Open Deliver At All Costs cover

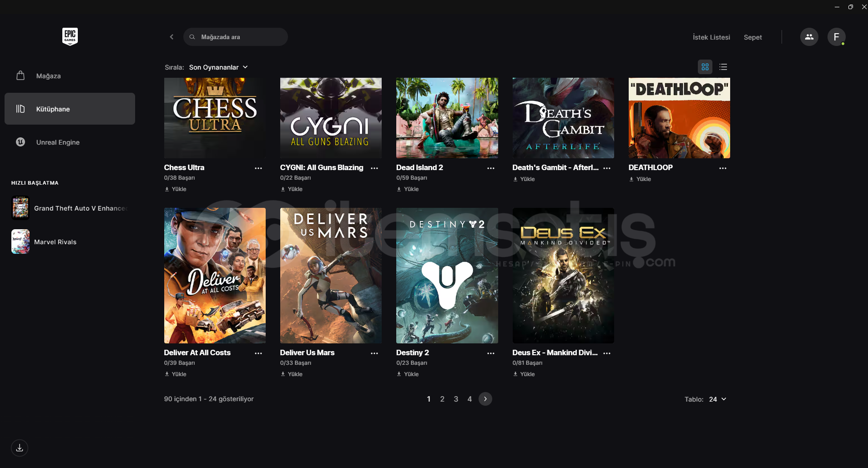215,276
